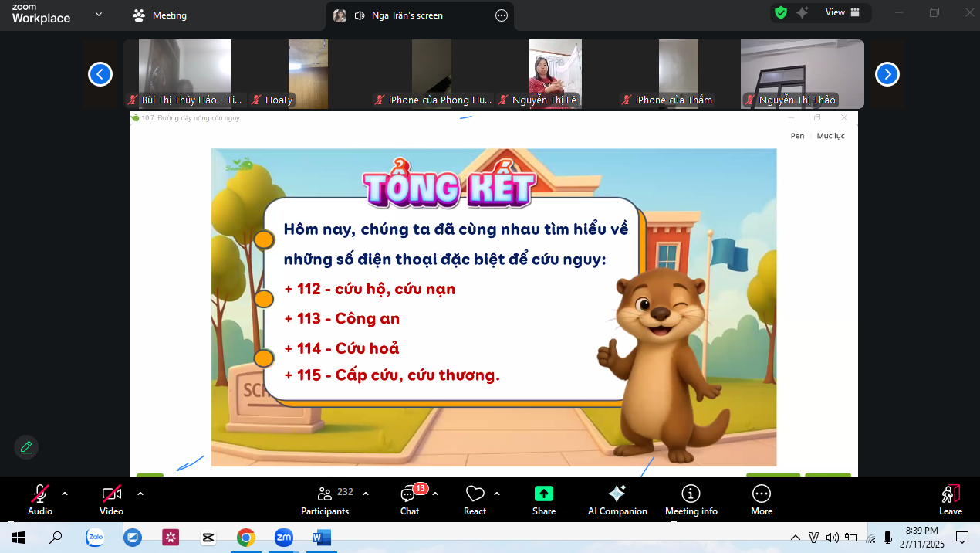The width and height of the screenshot is (980, 553).
Task: Open the Meeting info panel
Action: point(691,500)
